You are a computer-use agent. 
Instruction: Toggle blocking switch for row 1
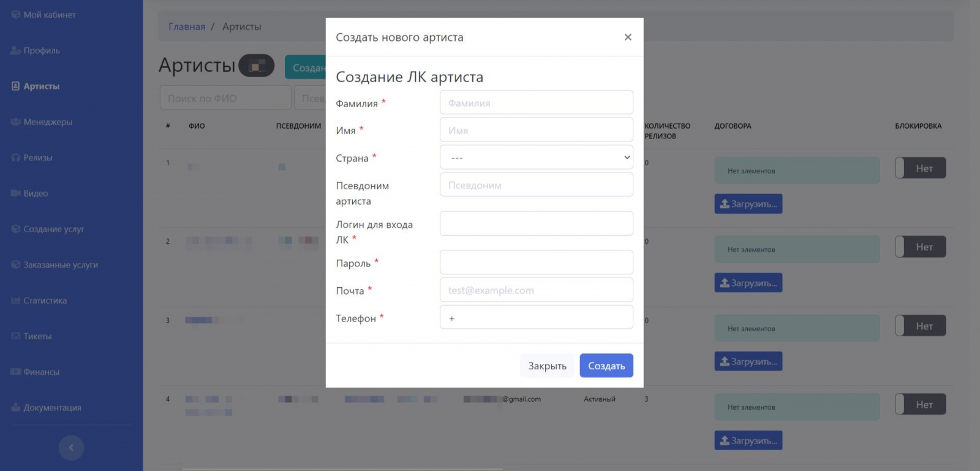pos(921,168)
